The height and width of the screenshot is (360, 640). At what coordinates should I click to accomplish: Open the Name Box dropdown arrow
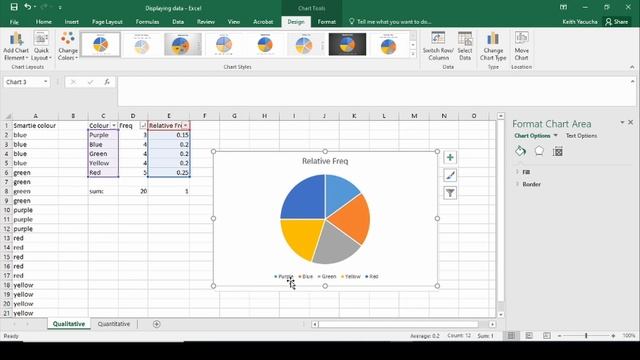[x=45, y=82]
